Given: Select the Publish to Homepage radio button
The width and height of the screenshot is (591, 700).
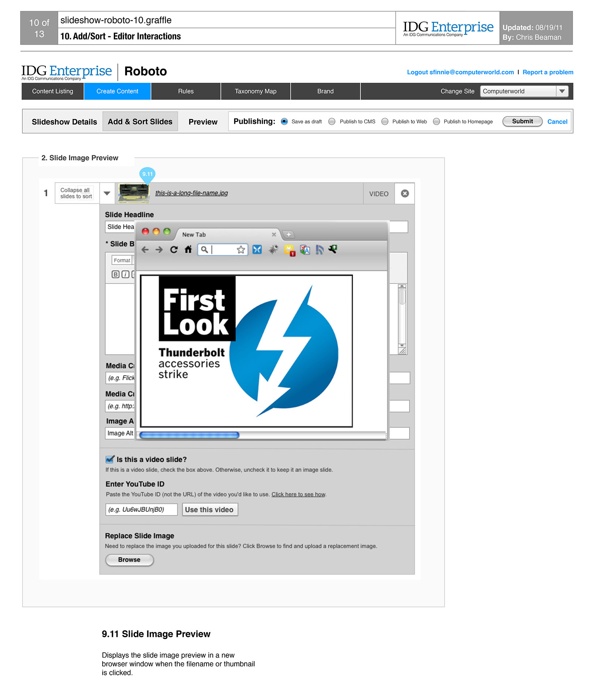Looking at the screenshot, I should 436,122.
